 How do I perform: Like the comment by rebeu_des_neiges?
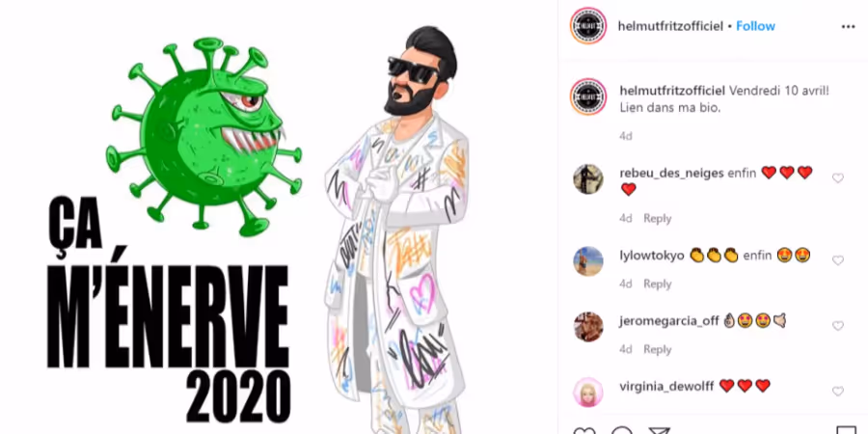coord(837,178)
